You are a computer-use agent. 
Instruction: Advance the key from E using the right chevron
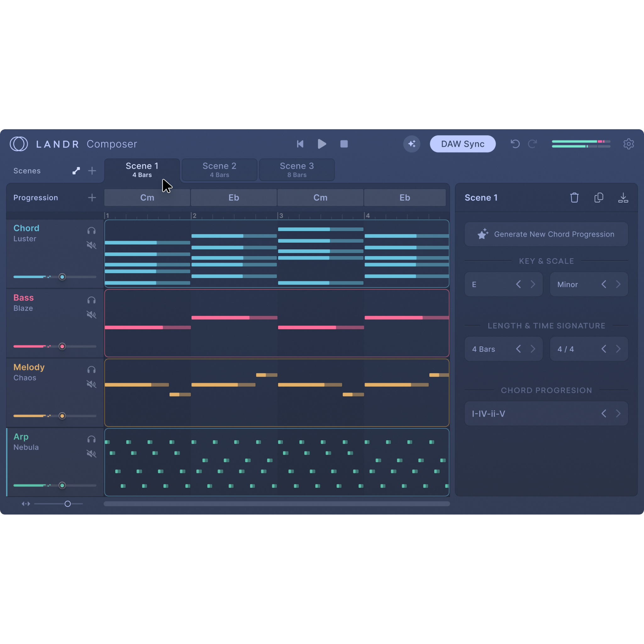[533, 284]
